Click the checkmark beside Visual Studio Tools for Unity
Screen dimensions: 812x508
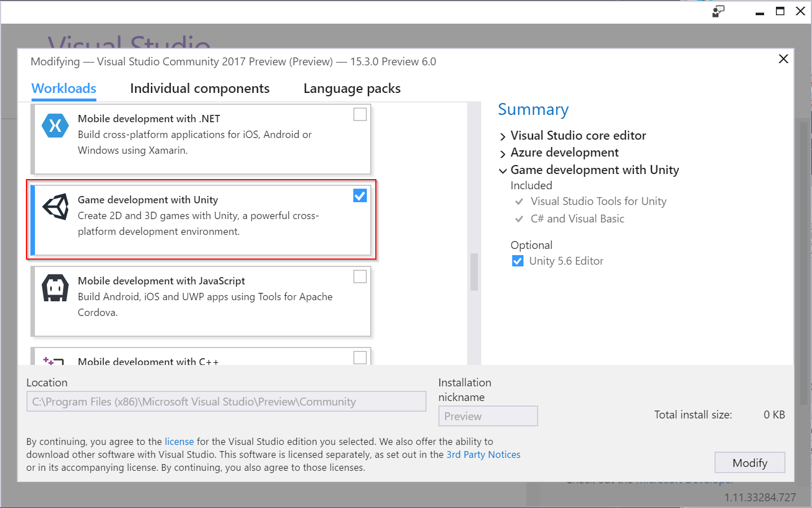pyautogui.click(x=519, y=201)
